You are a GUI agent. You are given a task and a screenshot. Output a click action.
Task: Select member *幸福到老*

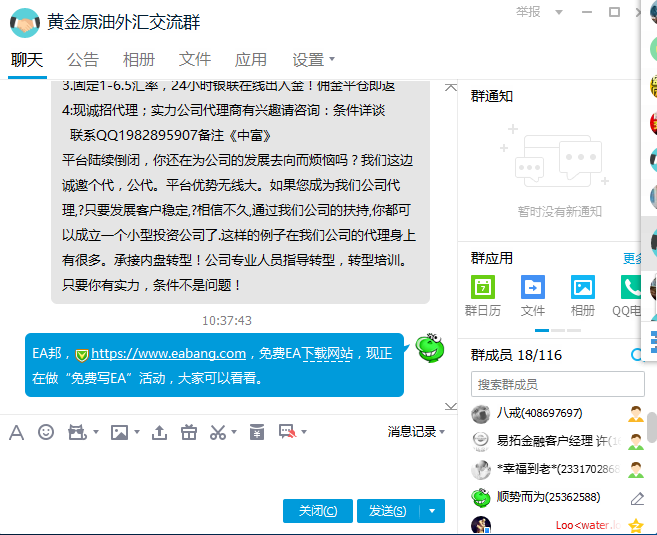557,469
